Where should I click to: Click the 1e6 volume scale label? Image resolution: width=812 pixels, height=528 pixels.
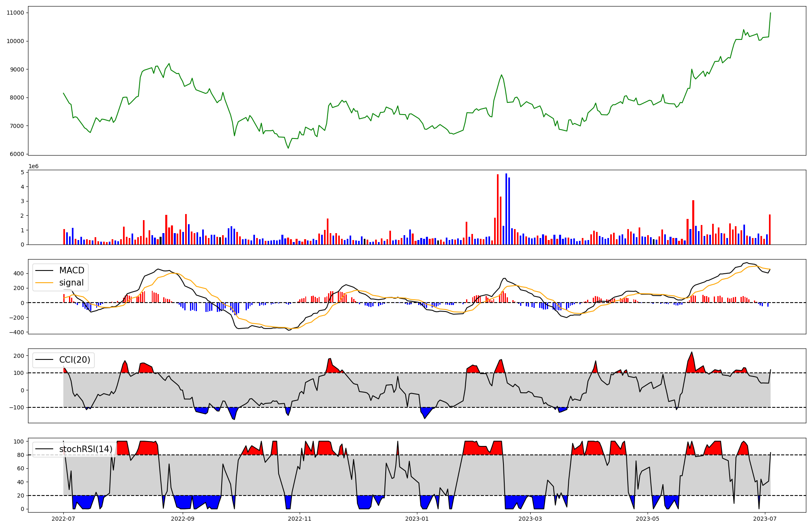pos(33,167)
